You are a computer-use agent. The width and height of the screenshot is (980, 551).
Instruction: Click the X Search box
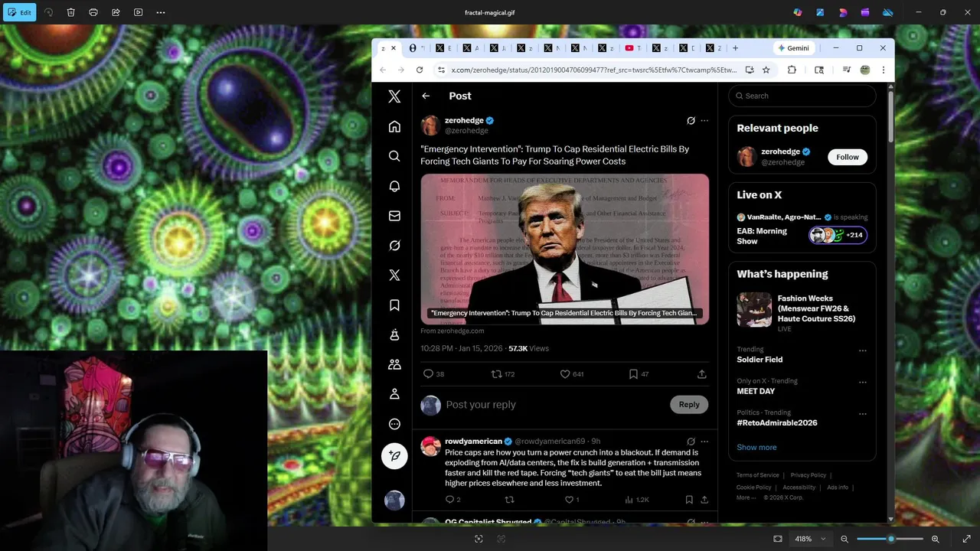tap(802, 96)
